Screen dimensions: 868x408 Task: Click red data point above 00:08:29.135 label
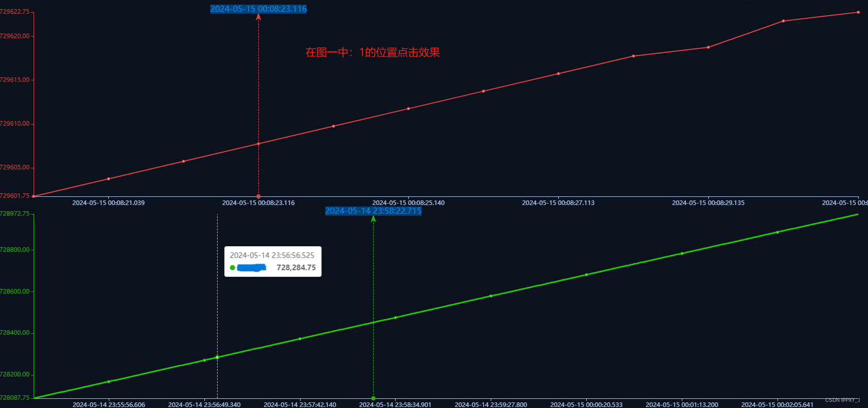point(708,47)
